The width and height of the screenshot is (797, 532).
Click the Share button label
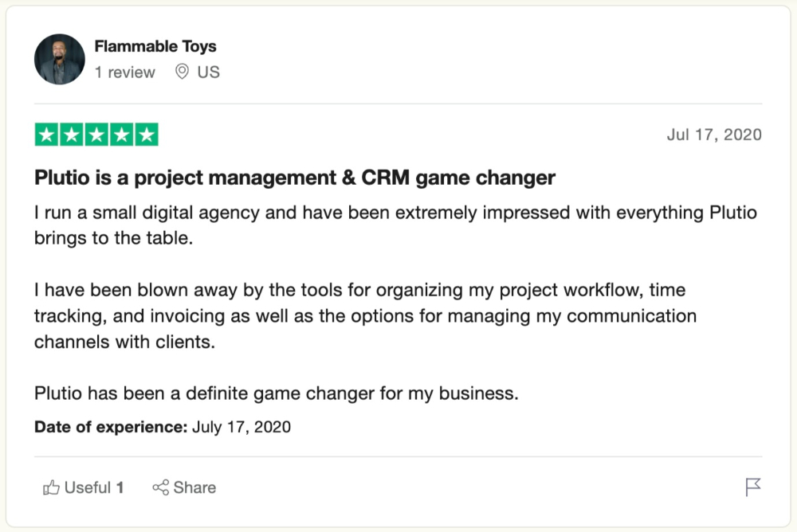pyautogui.click(x=194, y=487)
